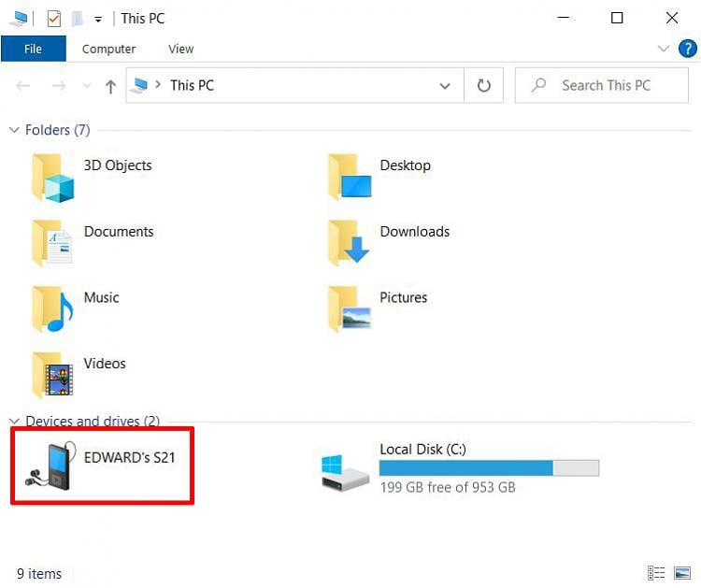This screenshot has height=588, width=701.
Task: Maximize the This PC window
Action: pos(617,18)
